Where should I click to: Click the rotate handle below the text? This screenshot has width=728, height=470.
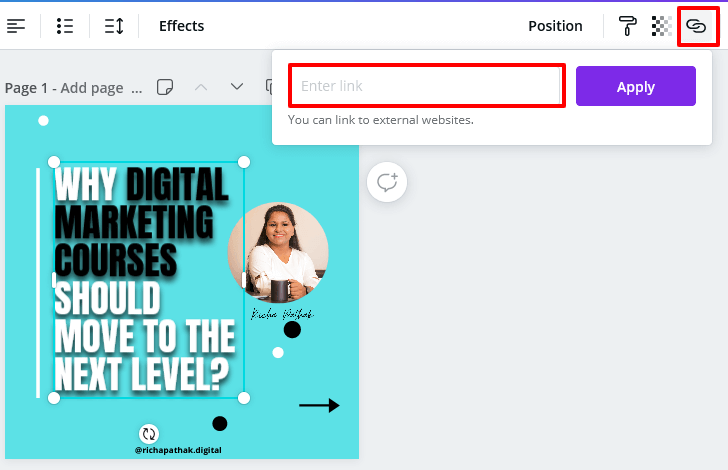149,434
